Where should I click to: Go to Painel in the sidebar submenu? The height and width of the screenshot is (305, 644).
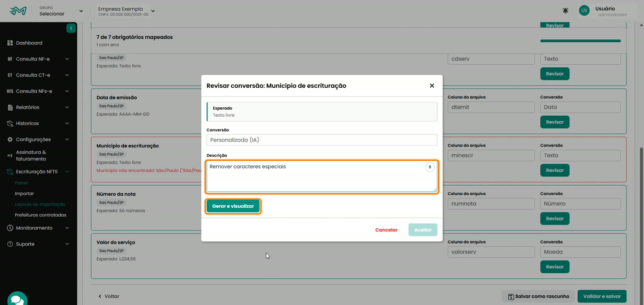click(x=21, y=183)
